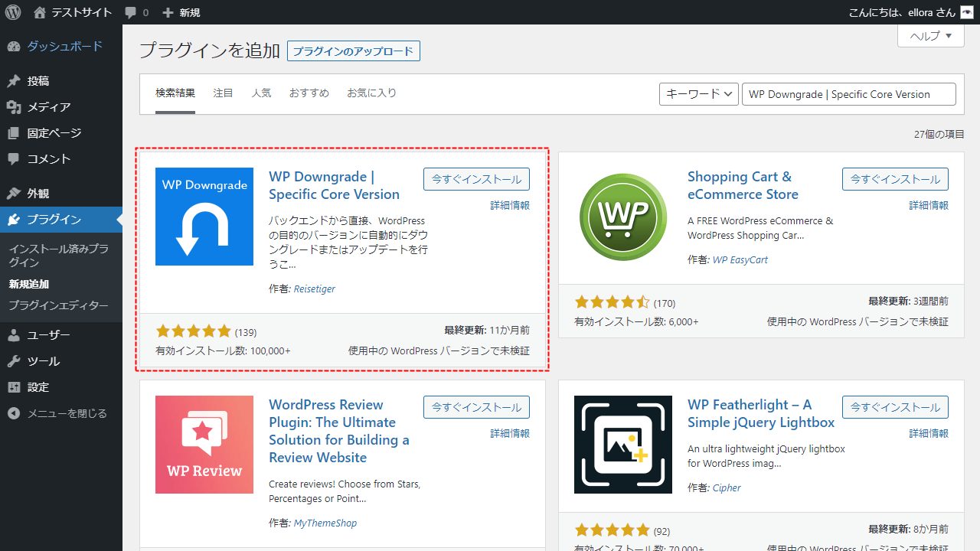
Task: Click Shopping Cart plugin star rating
Action: (x=612, y=302)
